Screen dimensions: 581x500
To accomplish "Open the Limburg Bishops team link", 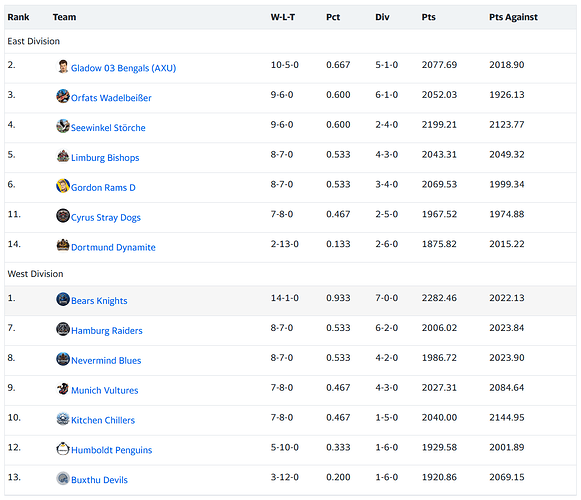I will pos(105,158).
